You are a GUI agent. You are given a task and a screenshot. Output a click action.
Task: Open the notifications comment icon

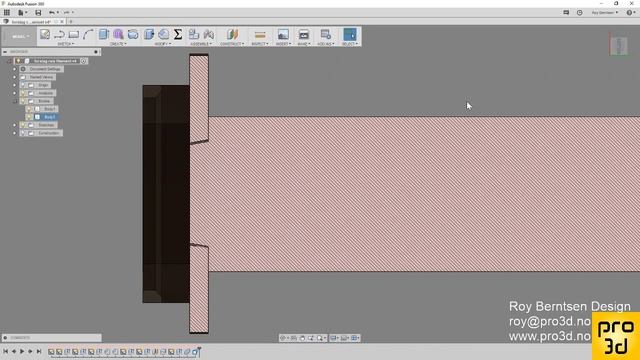click(566, 13)
